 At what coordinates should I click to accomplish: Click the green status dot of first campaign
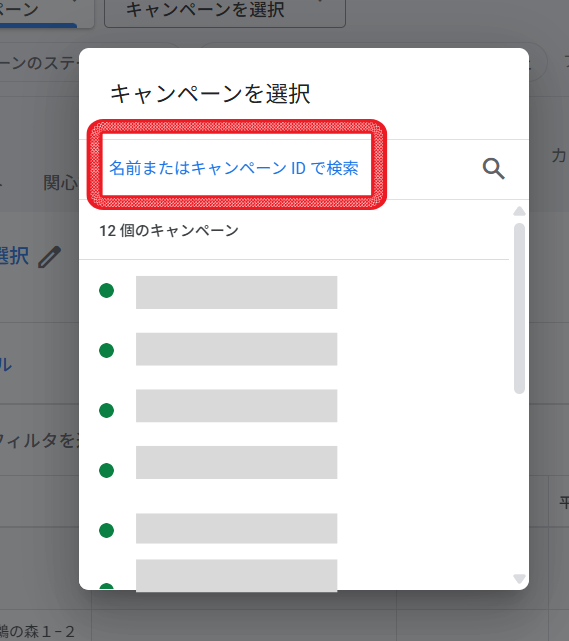point(106,291)
